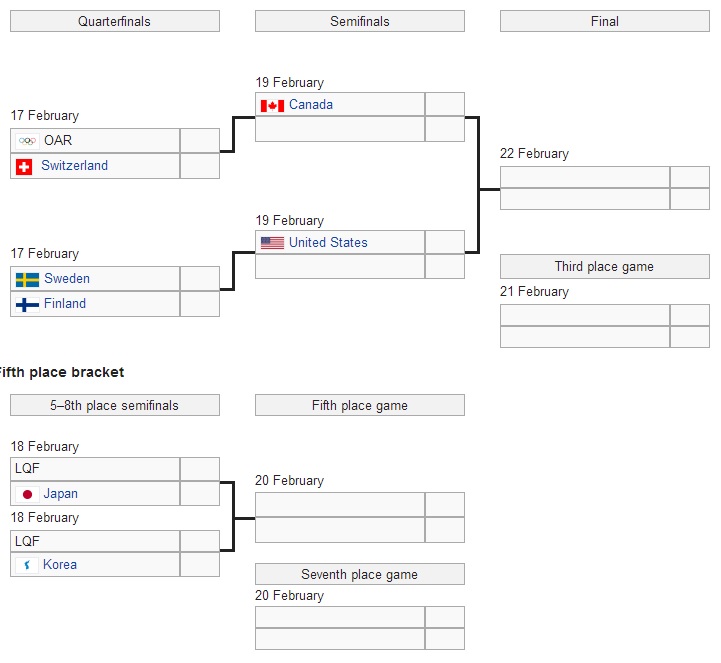Click the Canada flag icon
The width and height of the screenshot is (721, 663).
[x=272, y=105]
